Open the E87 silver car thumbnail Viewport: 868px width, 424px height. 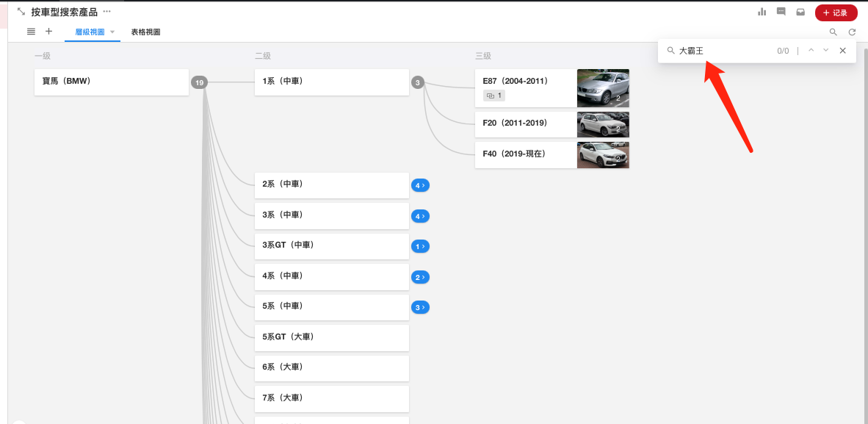tap(603, 88)
